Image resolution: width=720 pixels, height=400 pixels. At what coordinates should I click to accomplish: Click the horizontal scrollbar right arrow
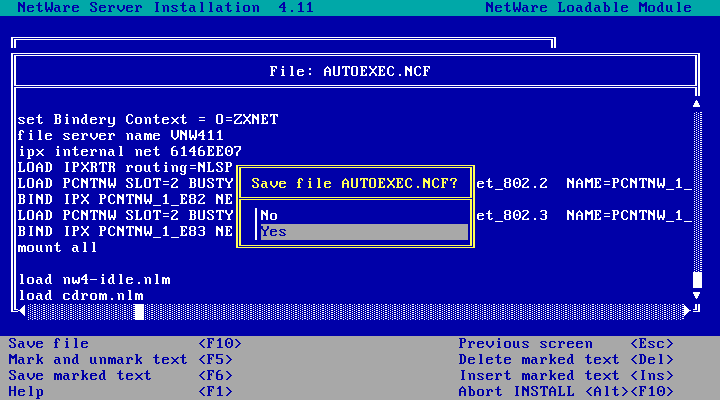coord(687,311)
